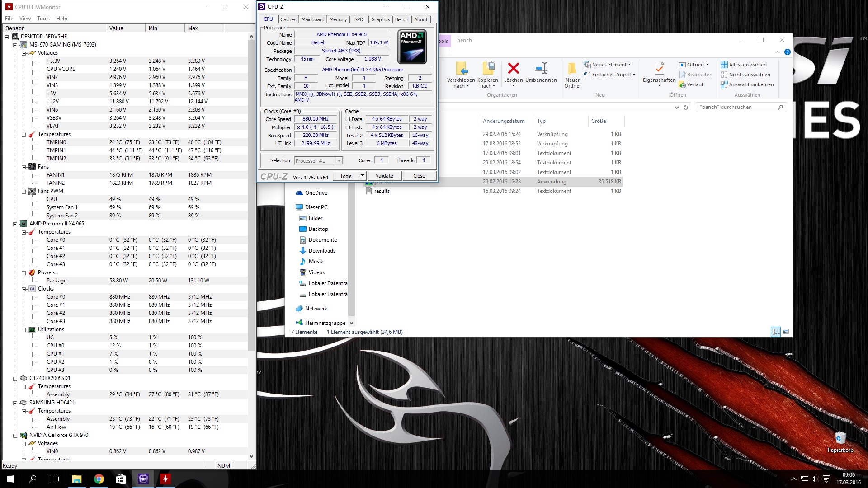Open the Processor #1 selection dropdown
868x488 pixels.
click(339, 161)
